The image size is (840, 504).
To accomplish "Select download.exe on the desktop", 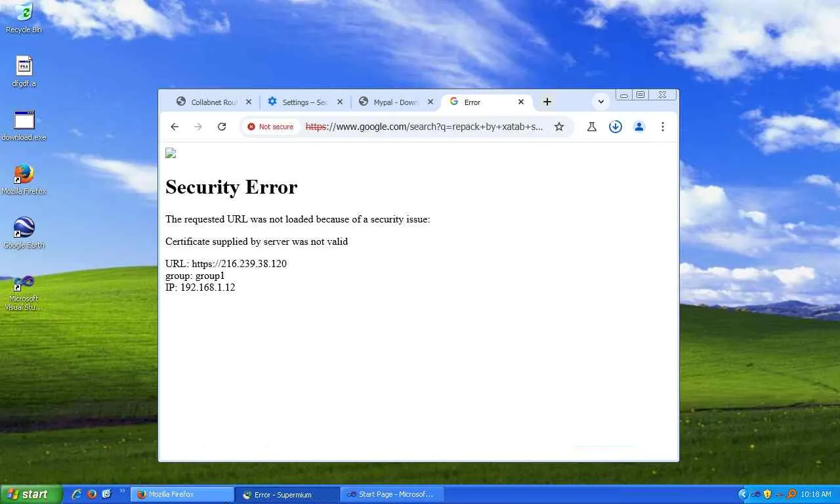I will [24, 125].
